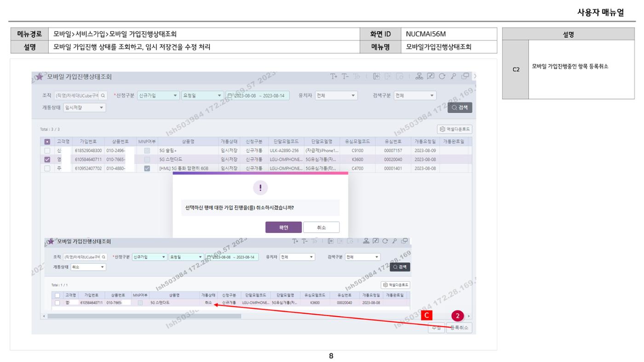Image resolution: width=644 pixels, height=362 pixels.
Task: Click the magnifier tool icon in lower inset toolbar
Action: point(394,241)
